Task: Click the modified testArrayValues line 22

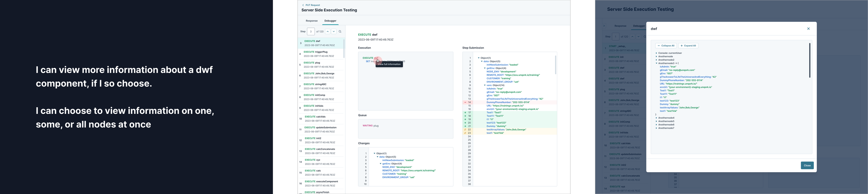Action: (509, 129)
